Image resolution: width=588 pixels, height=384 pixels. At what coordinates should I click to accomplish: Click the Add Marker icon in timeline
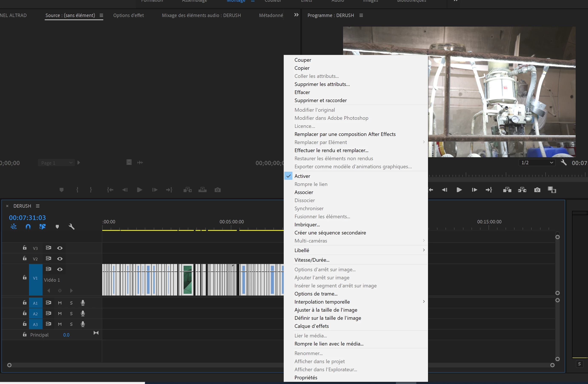57,227
